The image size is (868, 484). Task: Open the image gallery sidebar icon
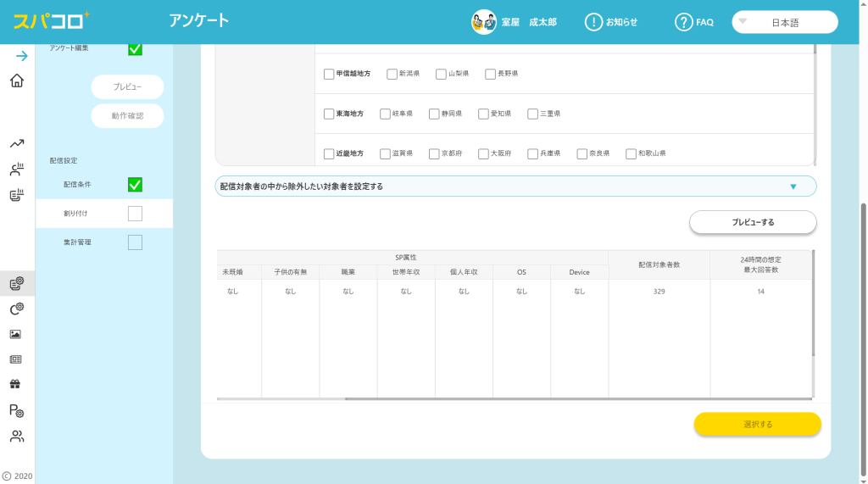coord(15,335)
